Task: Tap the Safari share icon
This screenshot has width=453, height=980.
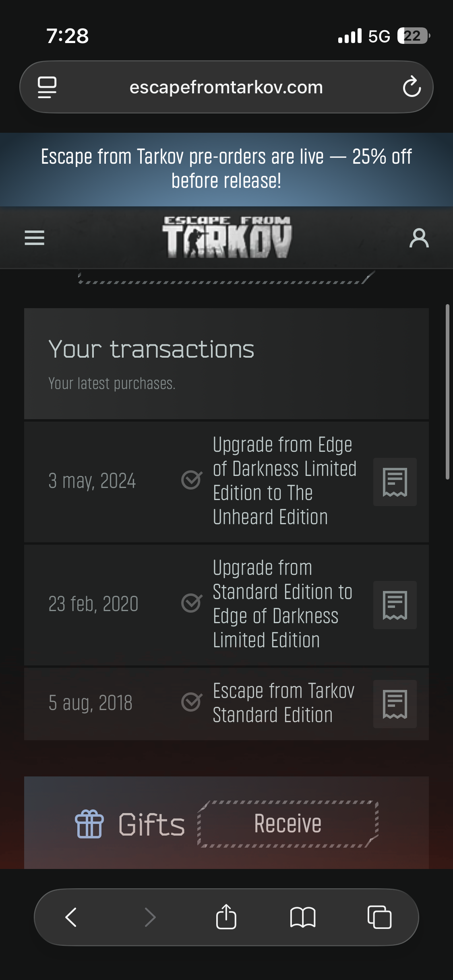Action: [x=226, y=917]
